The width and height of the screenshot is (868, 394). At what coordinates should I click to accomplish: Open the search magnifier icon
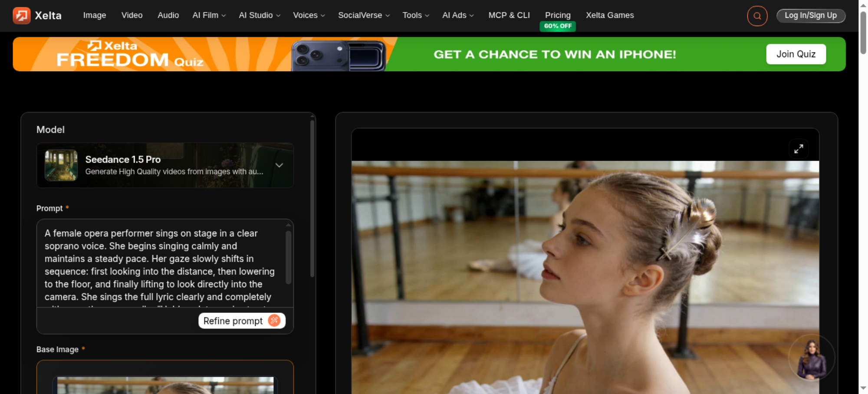click(x=757, y=16)
